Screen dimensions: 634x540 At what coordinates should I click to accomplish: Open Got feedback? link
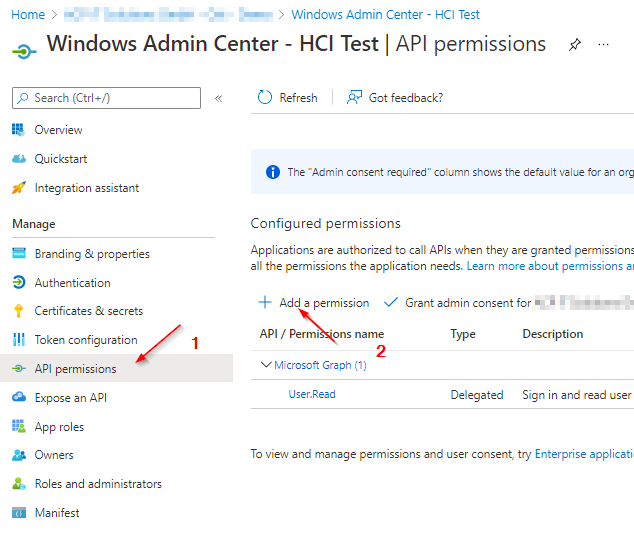pyautogui.click(x=406, y=98)
